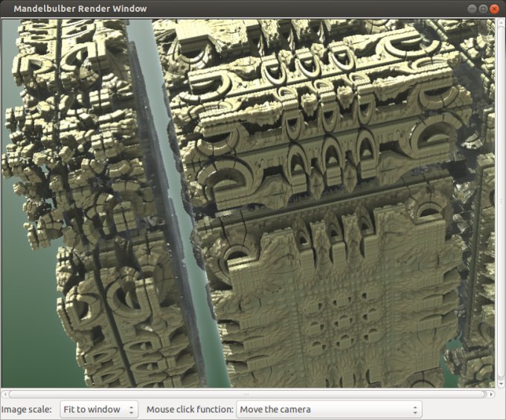Click the vertical scrollbar track

pyautogui.click(x=500, y=201)
